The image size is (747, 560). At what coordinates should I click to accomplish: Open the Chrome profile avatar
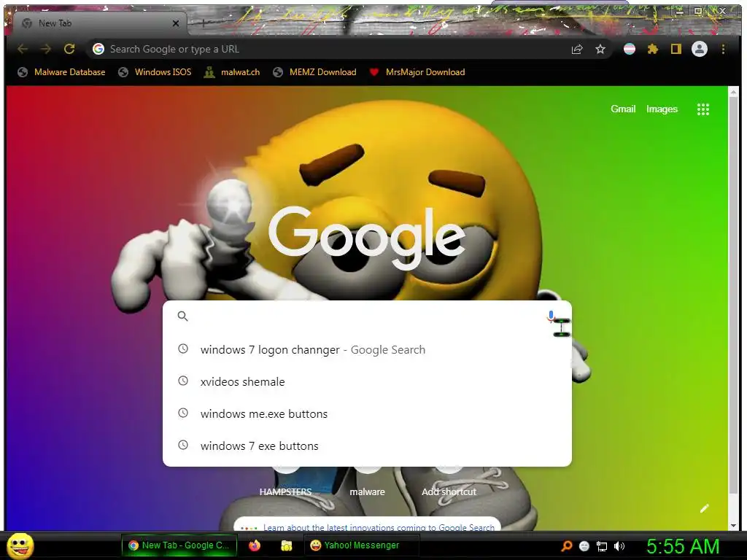coord(700,49)
